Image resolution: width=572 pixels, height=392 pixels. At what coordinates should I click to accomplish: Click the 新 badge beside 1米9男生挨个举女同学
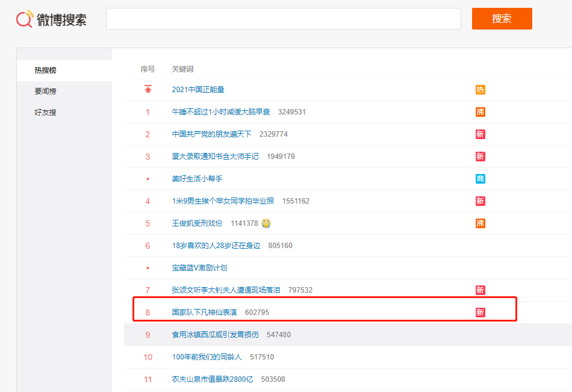coord(480,201)
